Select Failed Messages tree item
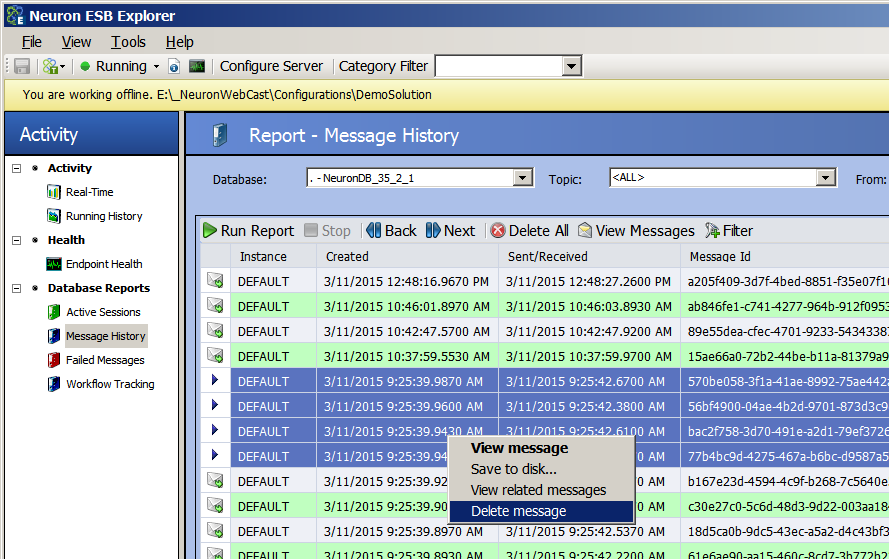This screenshot has width=889, height=559. coord(105,360)
